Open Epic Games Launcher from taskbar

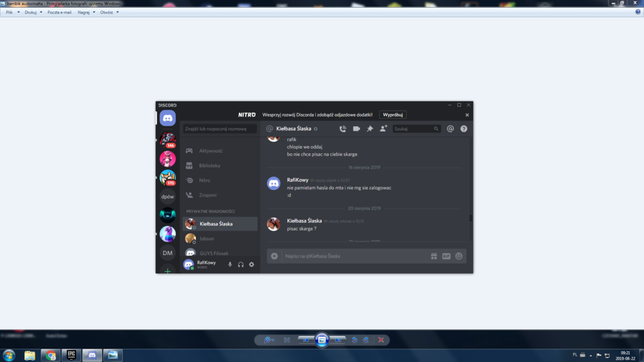point(71,355)
